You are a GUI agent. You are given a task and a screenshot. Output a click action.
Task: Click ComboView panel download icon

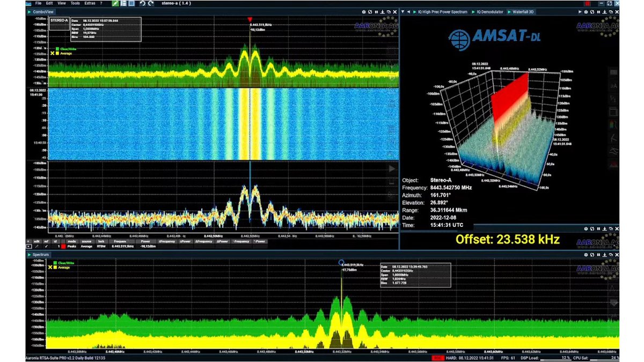[x=382, y=12]
